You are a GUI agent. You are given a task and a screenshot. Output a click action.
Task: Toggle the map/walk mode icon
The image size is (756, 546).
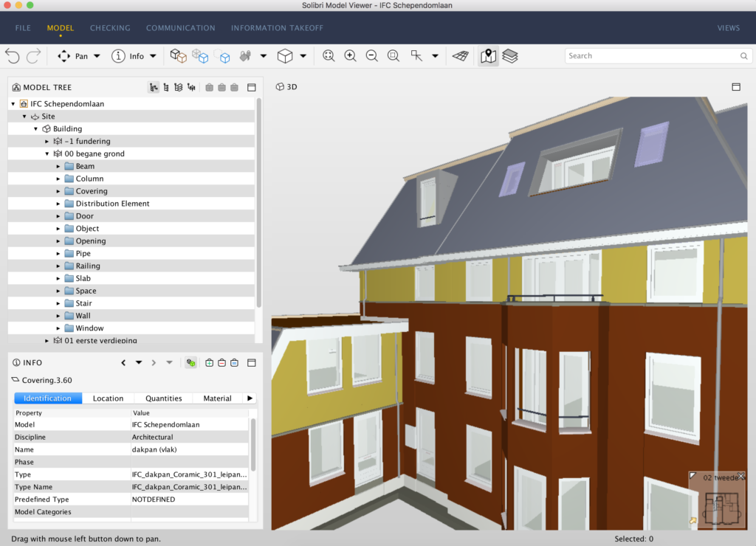point(488,55)
